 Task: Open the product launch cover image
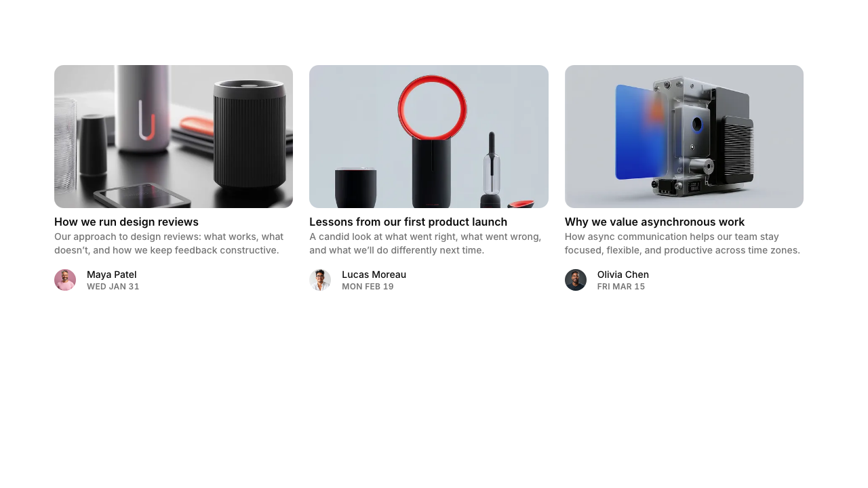[429, 136]
